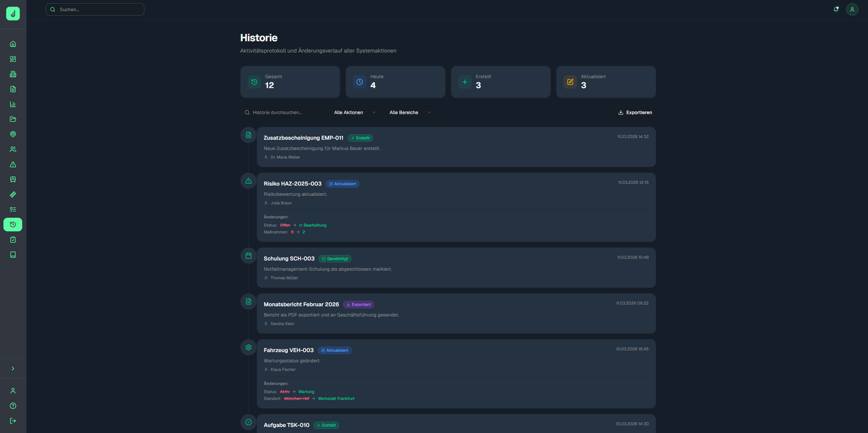Screen dimensions: 868x433
Task: Expand the sidebar with chevron arrow
Action: coord(13,369)
